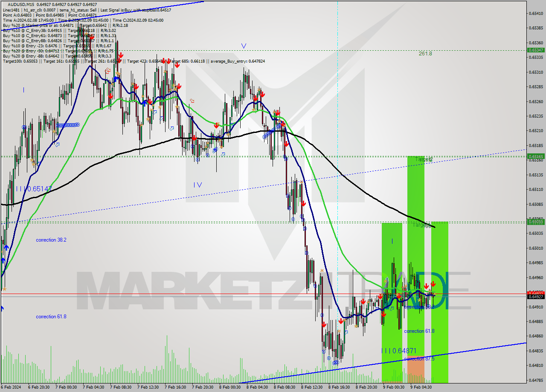Click the 0.64960 price axis label

tap(536, 277)
